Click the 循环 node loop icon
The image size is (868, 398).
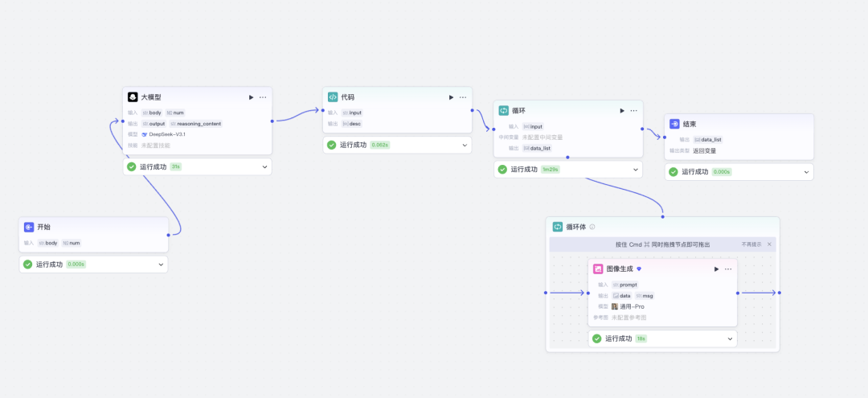pyautogui.click(x=504, y=111)
